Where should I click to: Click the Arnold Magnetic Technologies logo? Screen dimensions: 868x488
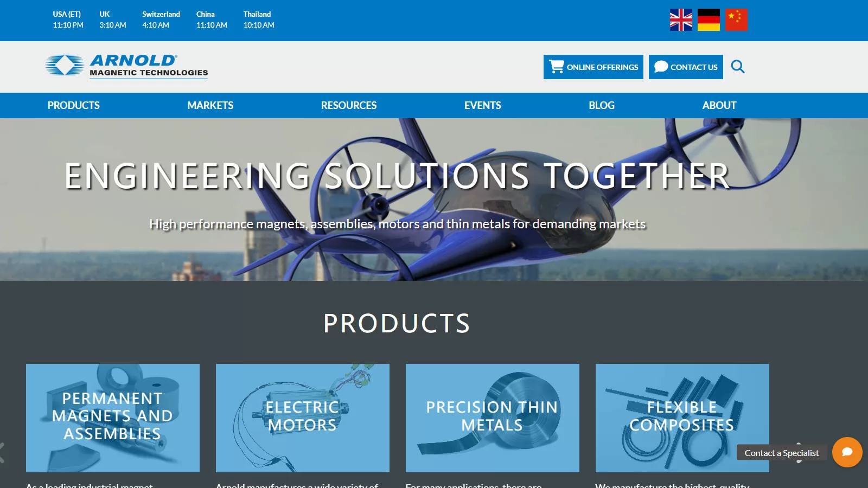tap(127, 67)
